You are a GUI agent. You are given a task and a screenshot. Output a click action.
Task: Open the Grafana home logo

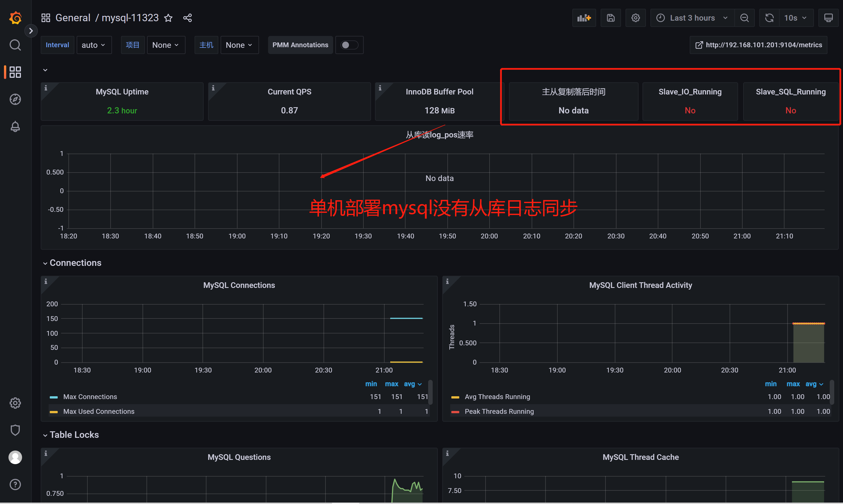[x=15, y=18]
